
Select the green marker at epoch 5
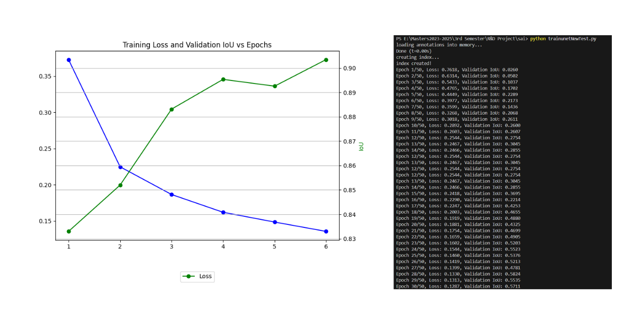tap(274, 86)
